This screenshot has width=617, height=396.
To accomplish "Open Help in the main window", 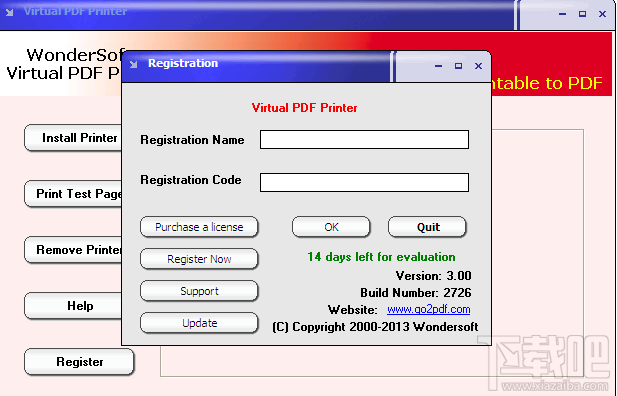I will pyautogui.click(x=73, y=306).
